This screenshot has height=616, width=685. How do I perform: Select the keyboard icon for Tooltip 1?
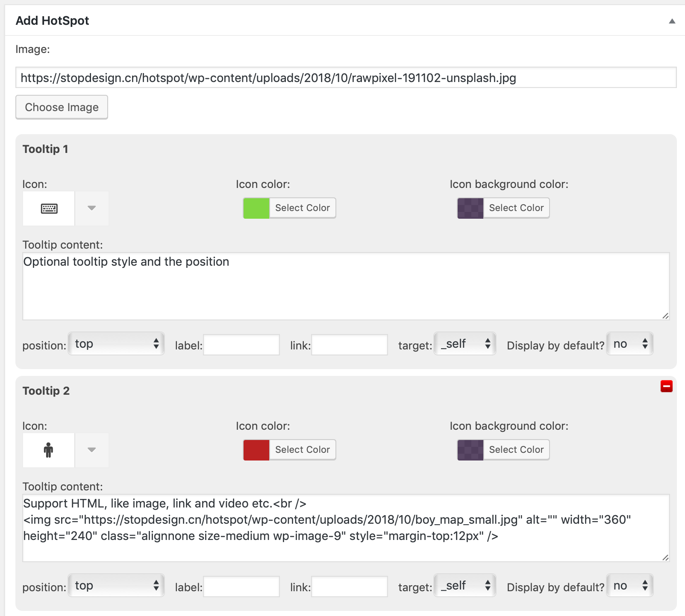tap(49, 208)
